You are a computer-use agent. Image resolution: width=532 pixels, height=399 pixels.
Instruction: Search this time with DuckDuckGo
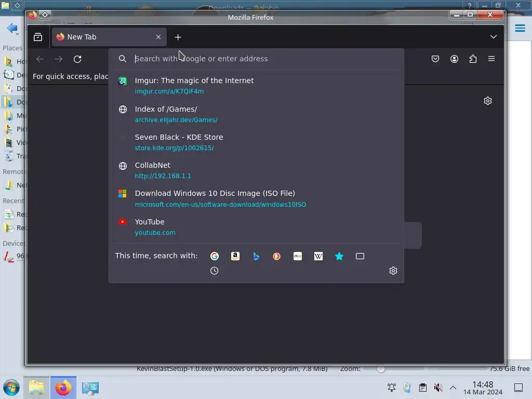pyautogui.click(x=277, y=256)
